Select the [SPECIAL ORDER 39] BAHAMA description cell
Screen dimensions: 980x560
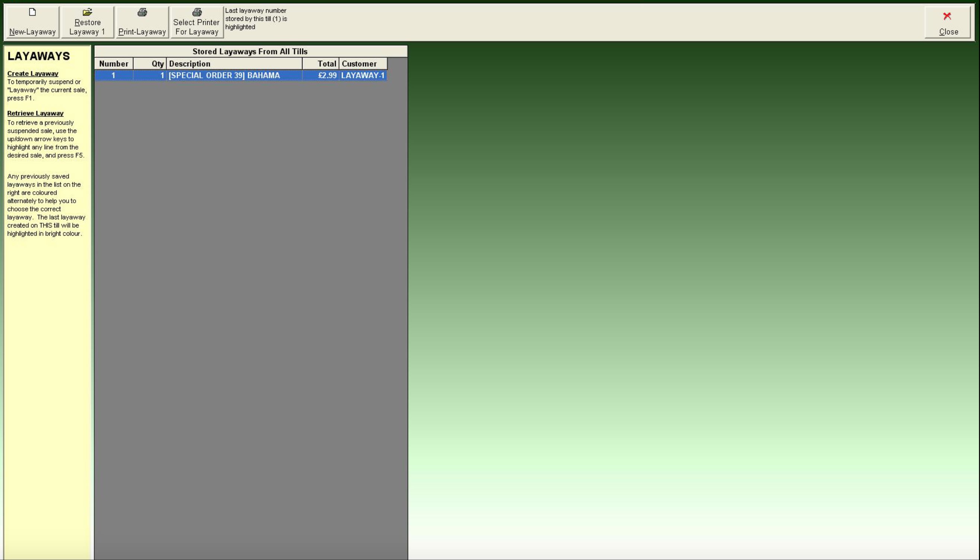tap(234, 75)
